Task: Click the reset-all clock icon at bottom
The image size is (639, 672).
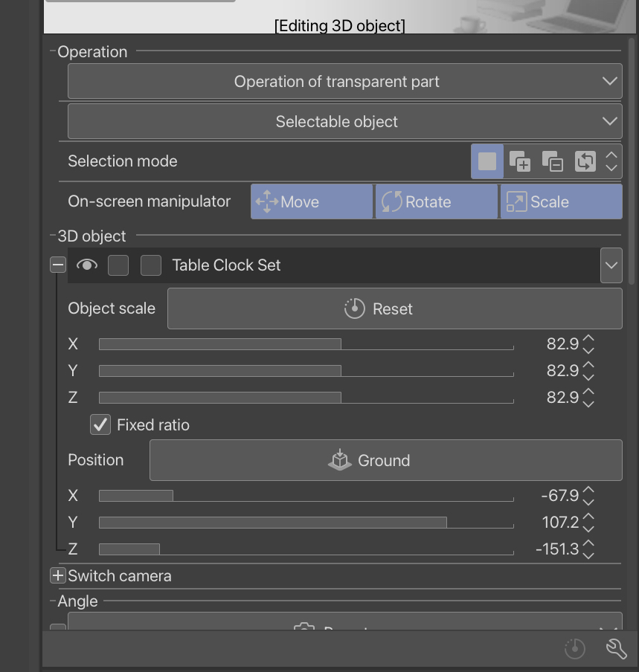Action: 574,647
